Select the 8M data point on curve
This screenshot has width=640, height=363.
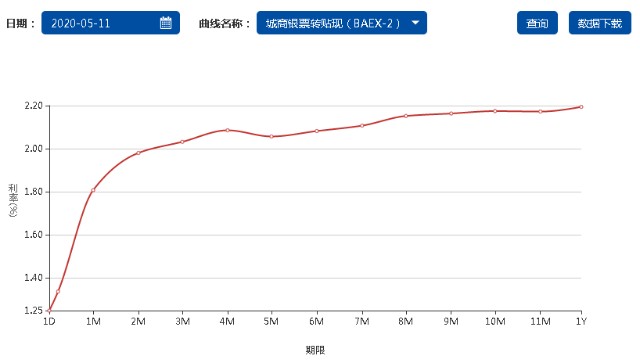click(406, 116)
